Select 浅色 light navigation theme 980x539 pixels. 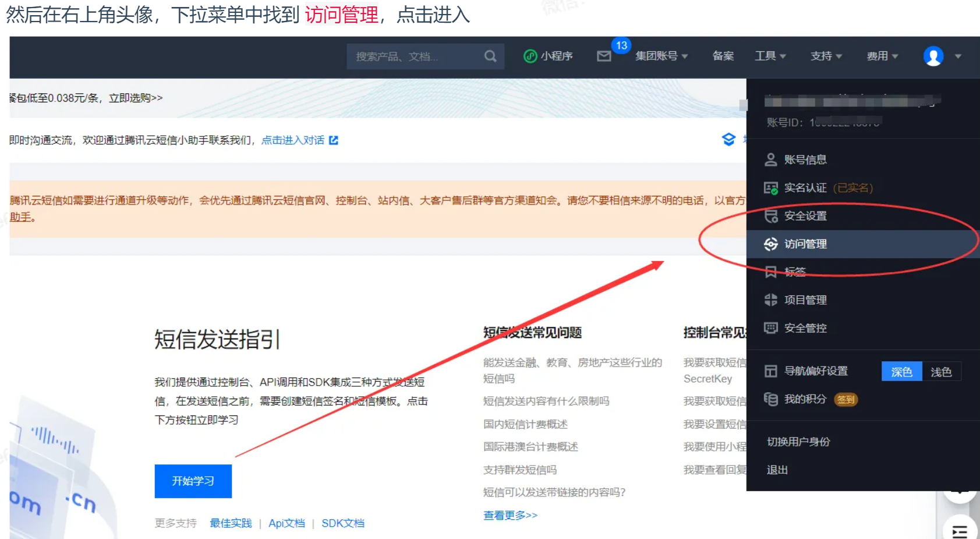tap(941, 372)
